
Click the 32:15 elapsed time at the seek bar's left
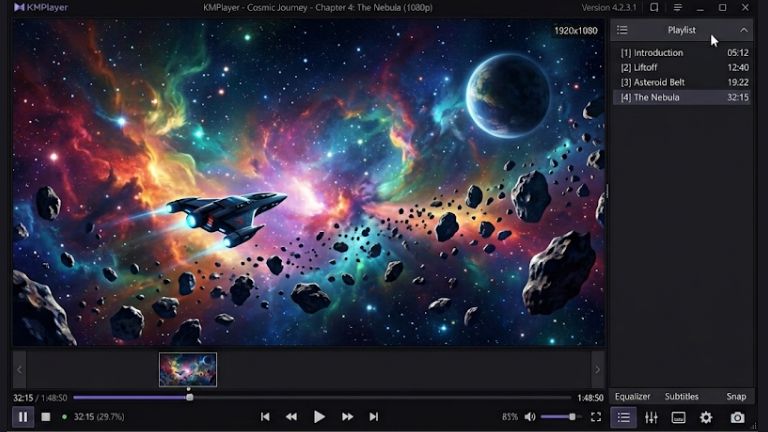coord(23,398)
